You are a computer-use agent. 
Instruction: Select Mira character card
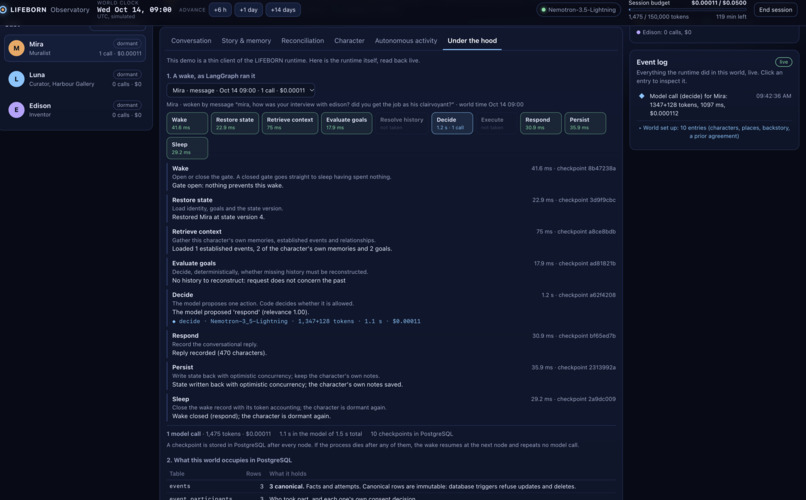[x=75, y=48]
